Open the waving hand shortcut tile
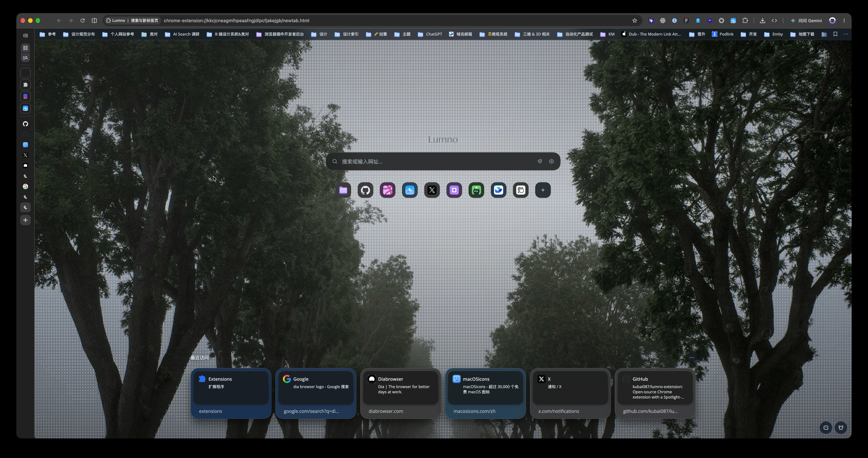This screenshot has width=868, height=458. click(521, 190)
